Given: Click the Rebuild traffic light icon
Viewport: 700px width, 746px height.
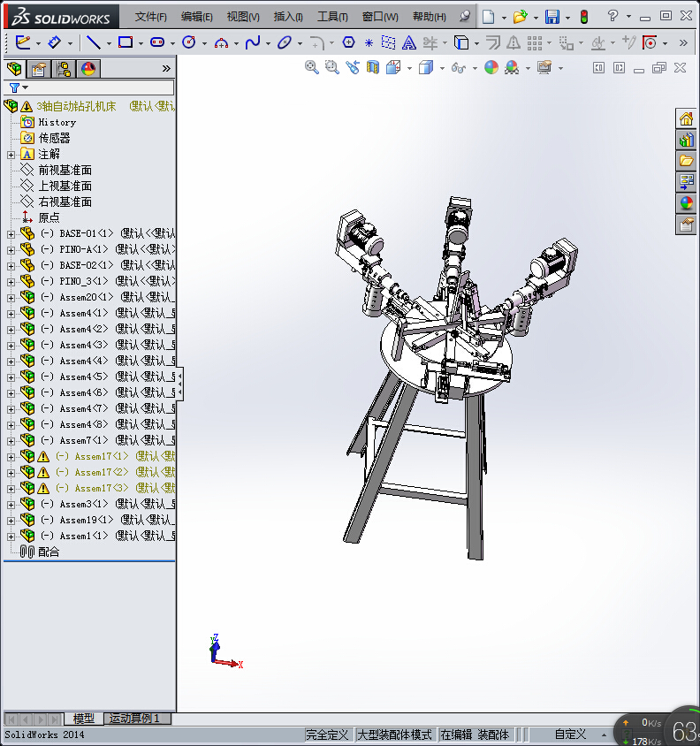Looking at the screenshot, I should [x=584, y=17].
